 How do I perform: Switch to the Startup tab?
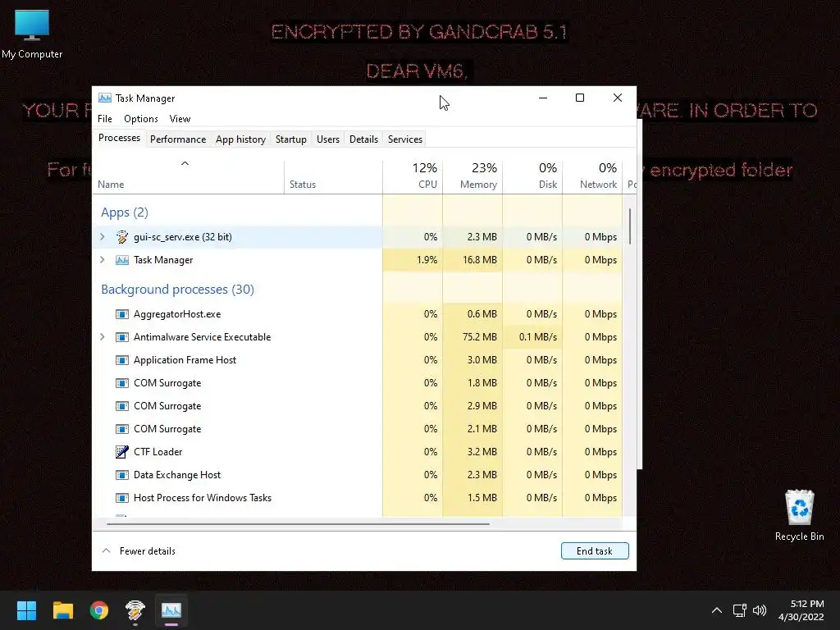[291, 139]
